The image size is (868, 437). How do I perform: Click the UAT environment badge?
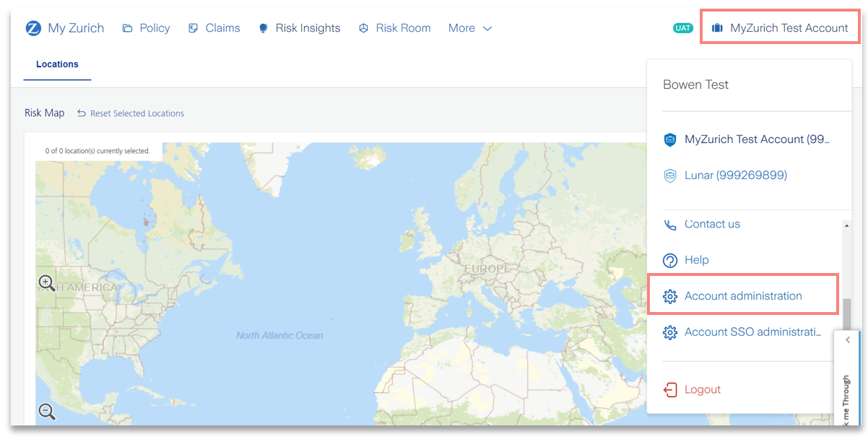point(682,28)
